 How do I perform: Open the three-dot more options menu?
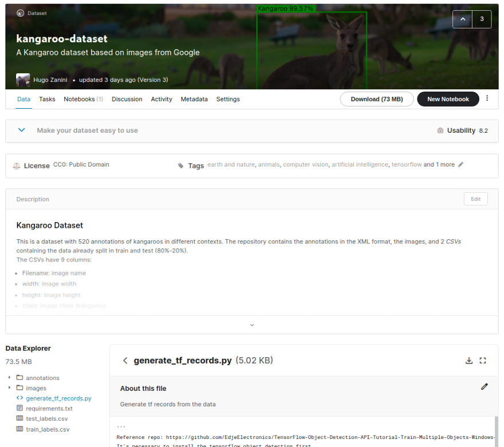[487, 98]
